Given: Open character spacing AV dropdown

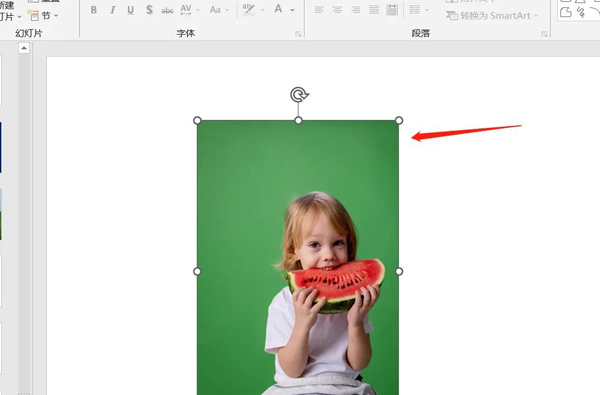Looking at the screenshot, I should [190, 10].
